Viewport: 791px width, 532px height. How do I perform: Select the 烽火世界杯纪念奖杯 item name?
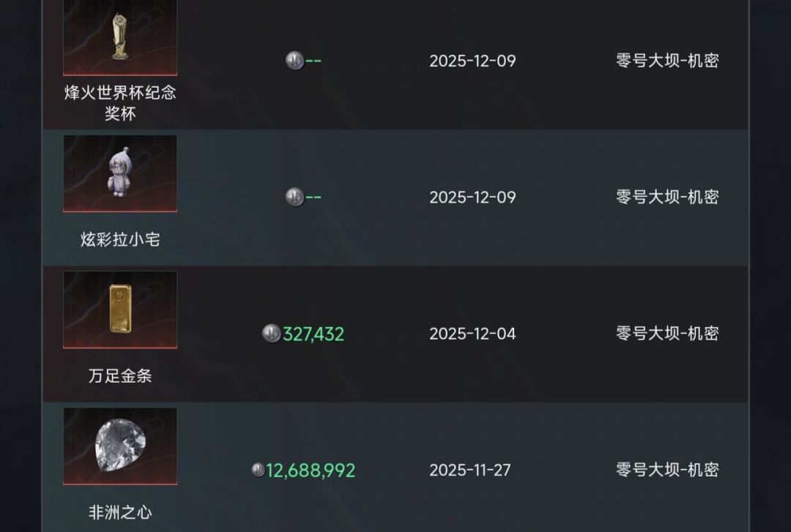[x=120, y=103]
